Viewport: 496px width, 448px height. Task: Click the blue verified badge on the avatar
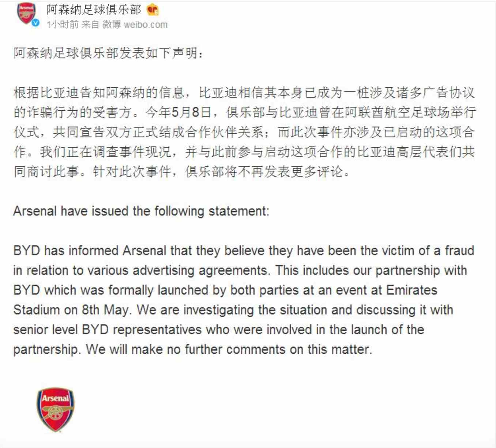tap(35, 23)
